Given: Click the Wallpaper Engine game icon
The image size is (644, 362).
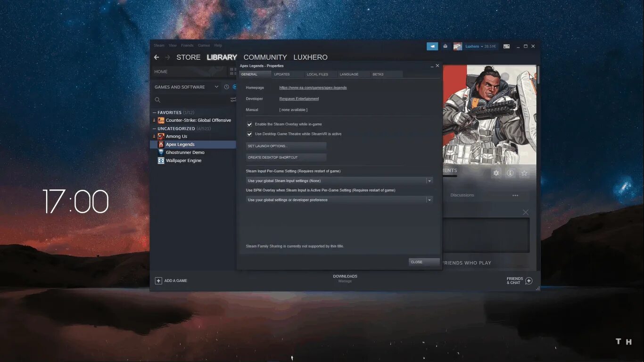Looking at the screenshot, I should click(x=161, y=160).
